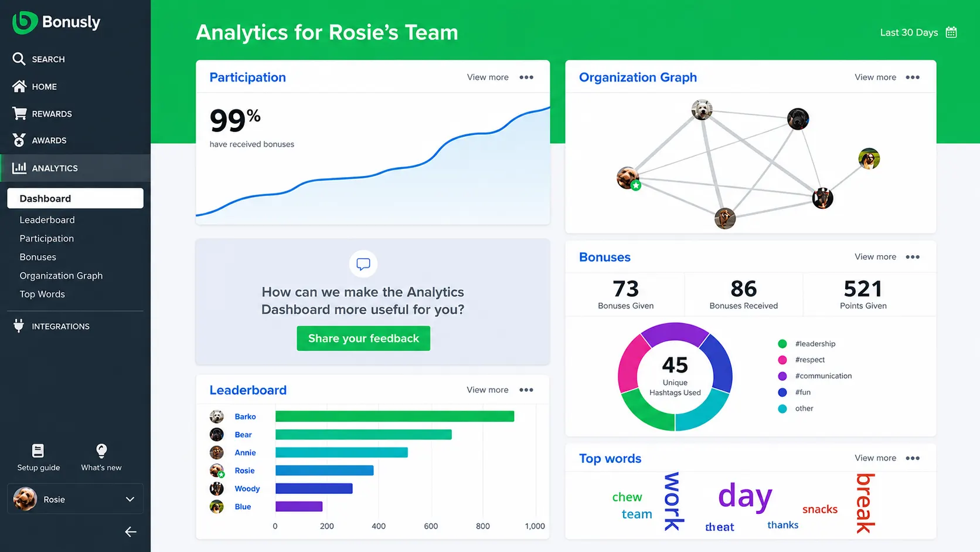Click Barko's green leaderboard bar
The width and height of the screenshot is (980, 552).
pos(394,416)
